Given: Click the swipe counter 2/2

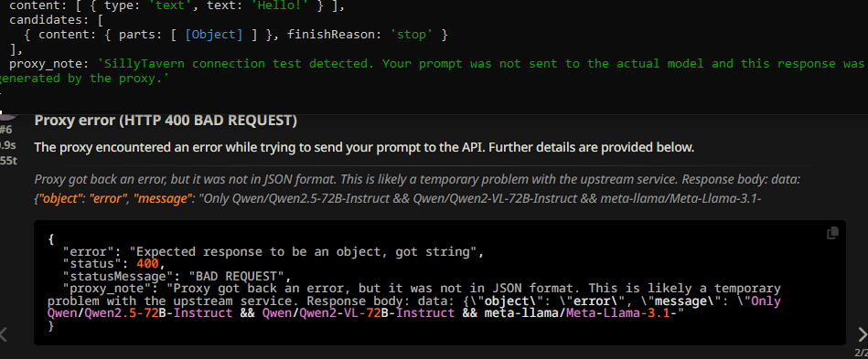Looking at the screenshot, I should click(862, 353).
